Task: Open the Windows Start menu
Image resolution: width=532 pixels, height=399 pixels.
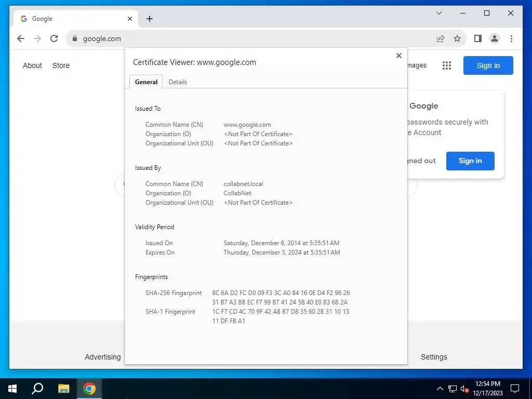Action: pos(12,389)
